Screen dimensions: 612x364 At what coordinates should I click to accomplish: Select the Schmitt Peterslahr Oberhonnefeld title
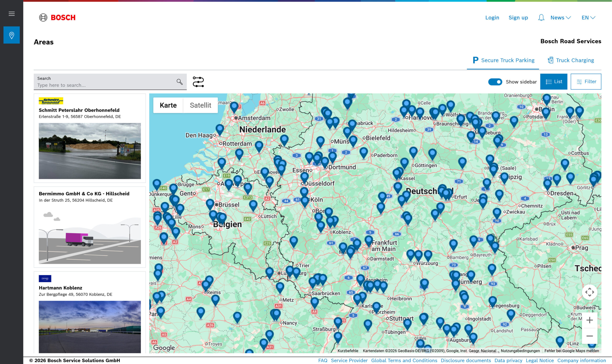(79, 110)
